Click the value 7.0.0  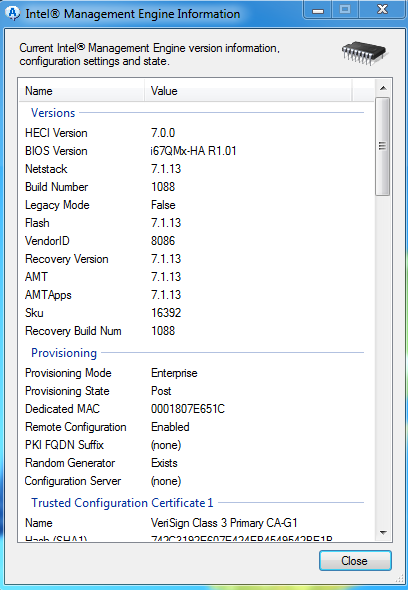(163, 133)
